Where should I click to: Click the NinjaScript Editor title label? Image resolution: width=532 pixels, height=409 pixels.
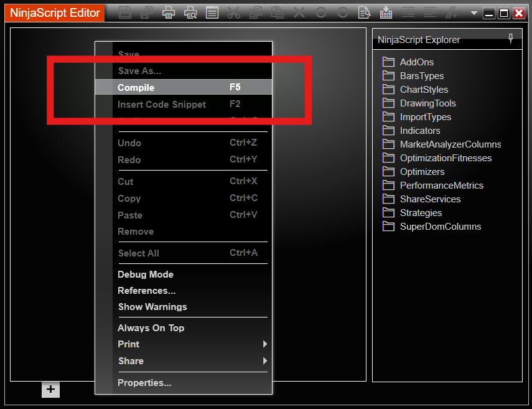55,13
